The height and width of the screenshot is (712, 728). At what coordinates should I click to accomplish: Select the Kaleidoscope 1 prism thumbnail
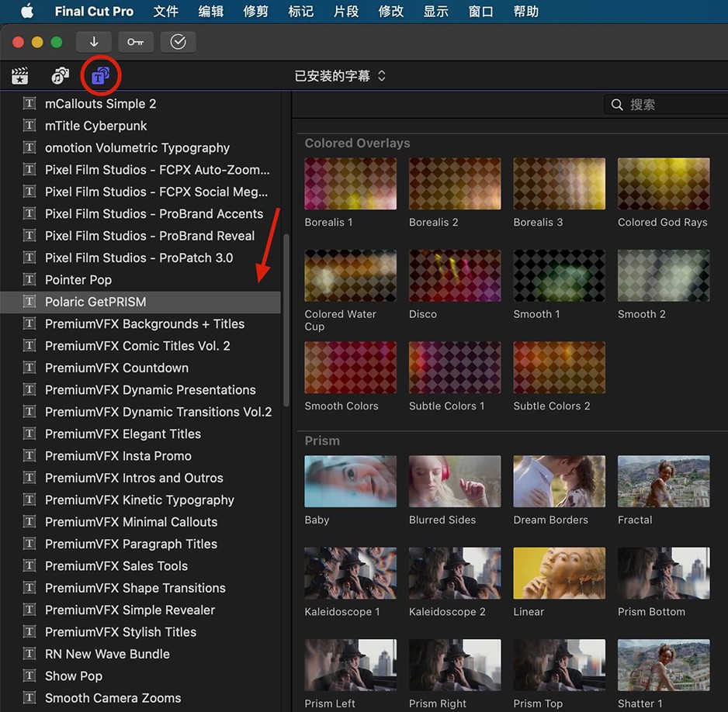click(350, 573)
